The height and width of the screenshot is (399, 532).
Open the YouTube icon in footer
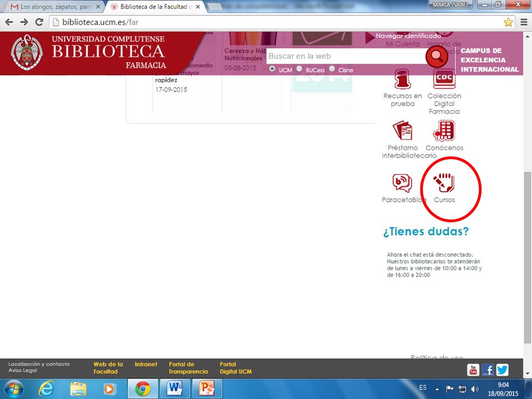click(473, 370)
